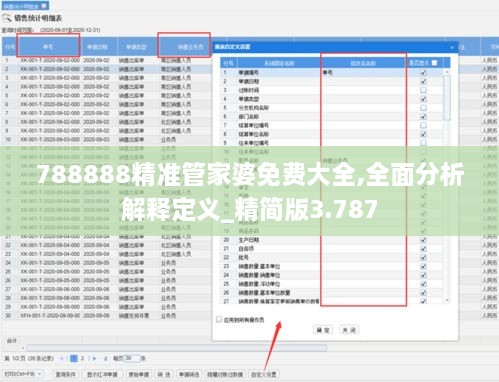Select the 批号 row in the dialog
Screen dimensions: 499x382
pyautogui.click(x=332, y=258)
